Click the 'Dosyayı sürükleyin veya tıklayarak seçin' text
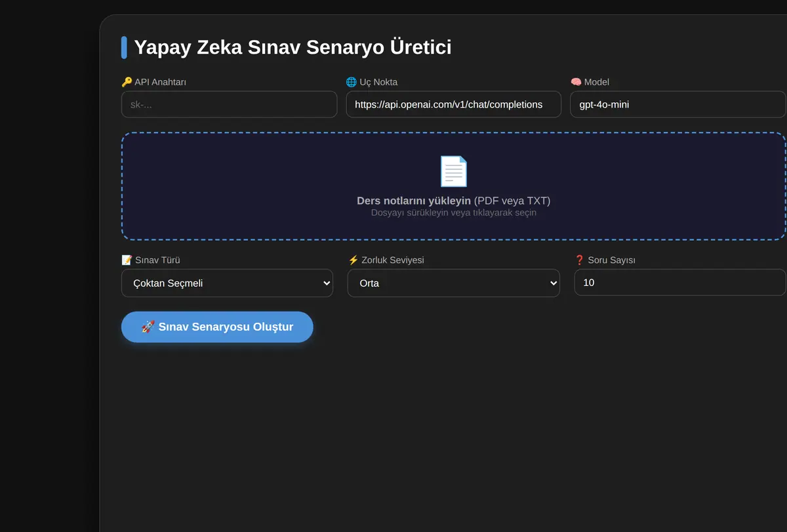Image resolution: width=787 pixels, height=532 pixels. [454, 213]
